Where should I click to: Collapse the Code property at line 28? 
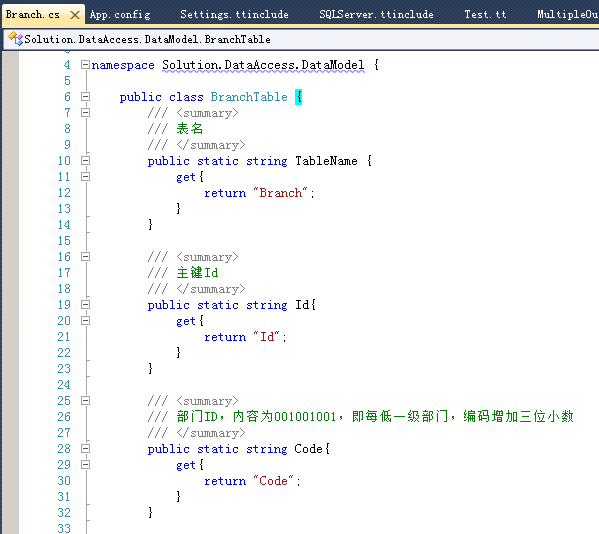click(85, 448)
